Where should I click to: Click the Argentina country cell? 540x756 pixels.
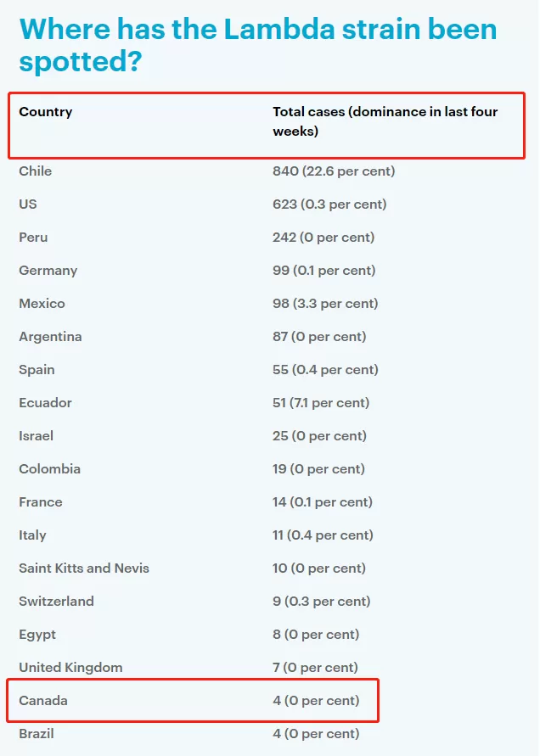(50, 337)
